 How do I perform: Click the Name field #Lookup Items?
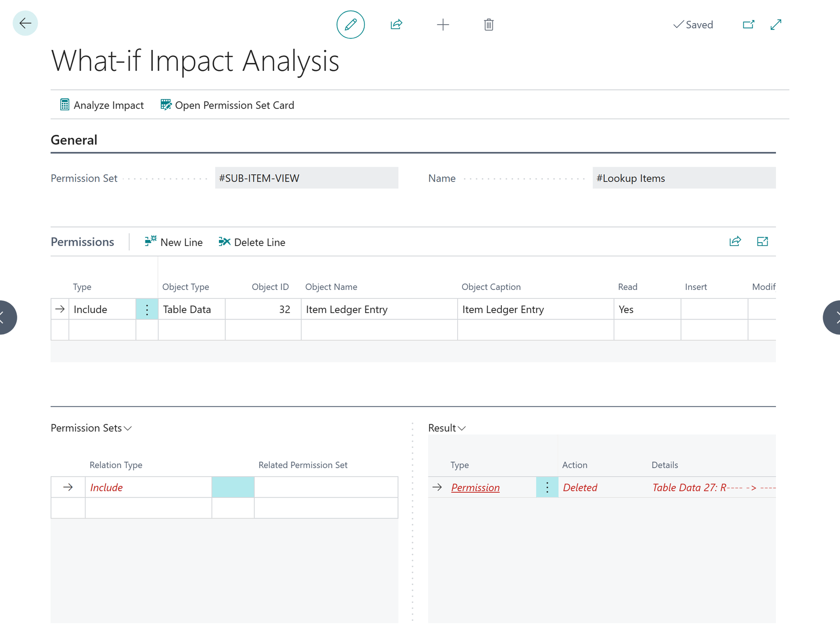[684, 178]
